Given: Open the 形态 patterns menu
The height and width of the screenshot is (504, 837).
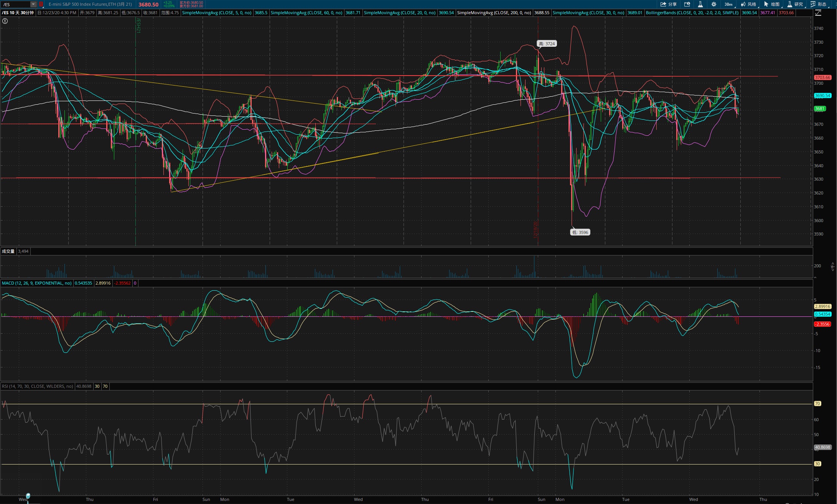Looking at the screenshot, I should pyautogui.click(x=819, y=4).
